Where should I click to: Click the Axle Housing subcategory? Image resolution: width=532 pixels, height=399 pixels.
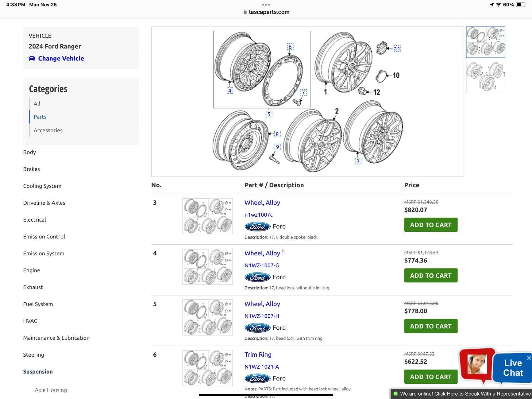tap(51, 390)
